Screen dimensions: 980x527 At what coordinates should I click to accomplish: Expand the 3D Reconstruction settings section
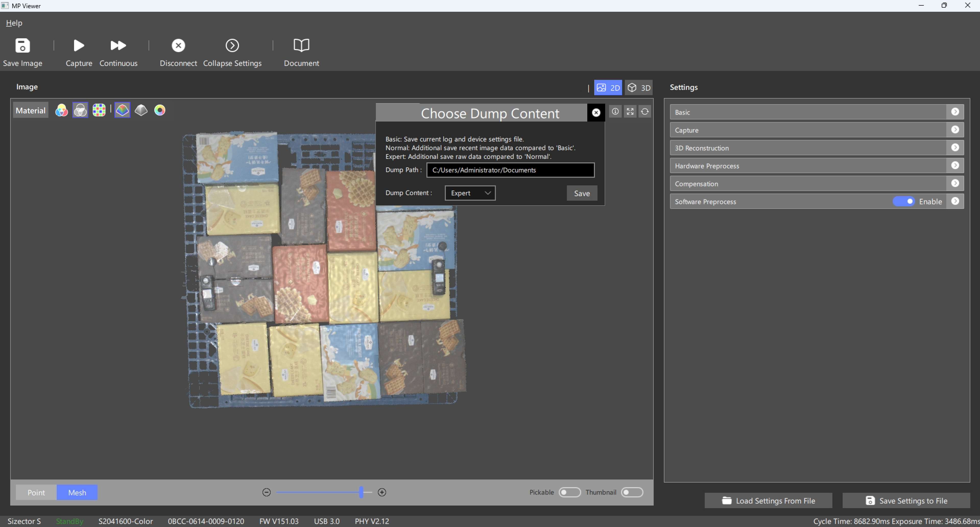pyautogui.click(x=955, y=148)
